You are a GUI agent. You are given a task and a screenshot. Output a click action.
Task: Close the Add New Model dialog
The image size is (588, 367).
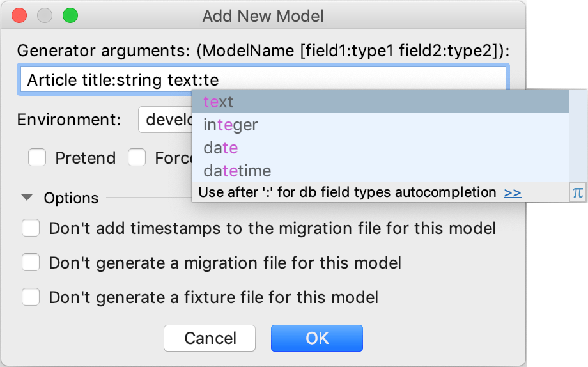[19, 16]
